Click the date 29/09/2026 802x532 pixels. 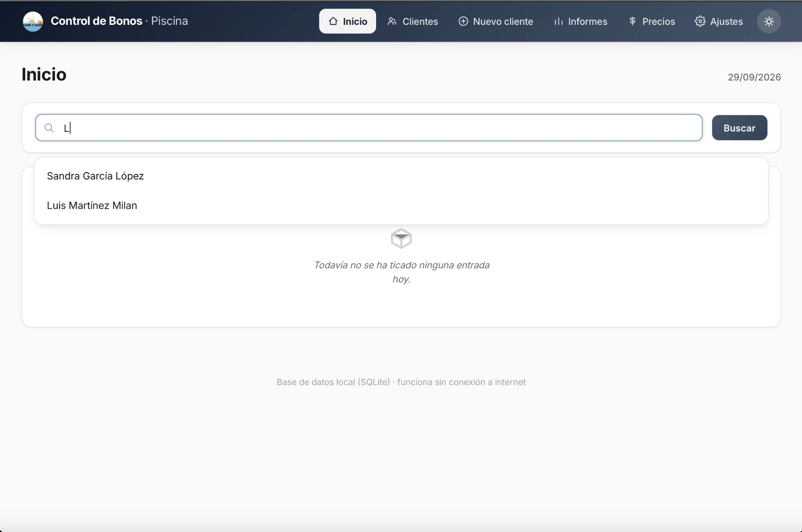(754, 77)
